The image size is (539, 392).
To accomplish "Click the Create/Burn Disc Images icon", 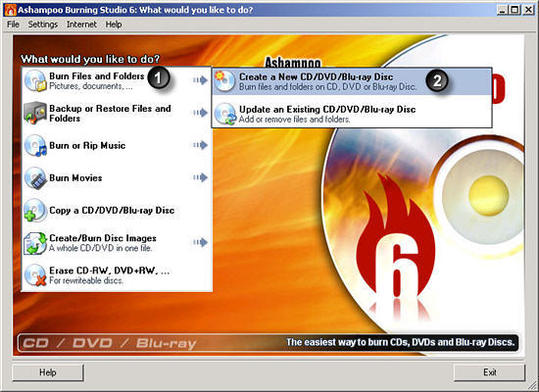I will (x=35, y=243).
